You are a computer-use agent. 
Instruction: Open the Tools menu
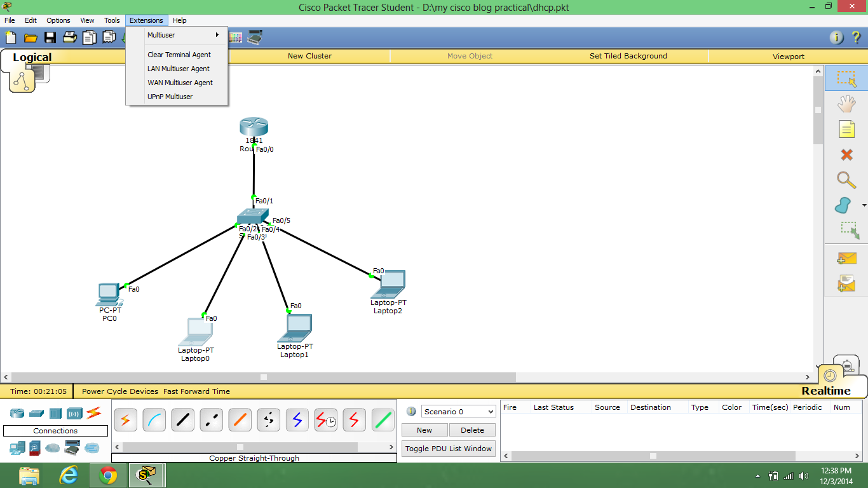[x=112, y=20]
